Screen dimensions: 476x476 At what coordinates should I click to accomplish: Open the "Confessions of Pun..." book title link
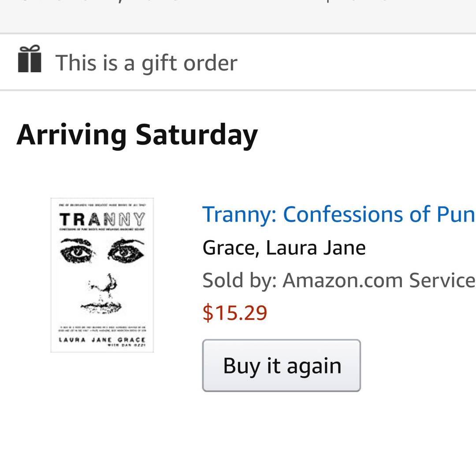pyautogui.click(x=338, y=214)
